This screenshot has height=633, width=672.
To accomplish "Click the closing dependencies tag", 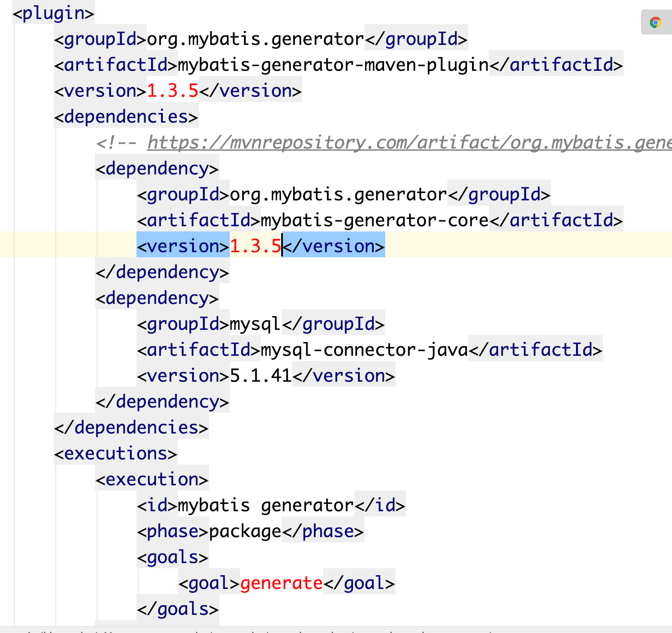I will 131,428.
